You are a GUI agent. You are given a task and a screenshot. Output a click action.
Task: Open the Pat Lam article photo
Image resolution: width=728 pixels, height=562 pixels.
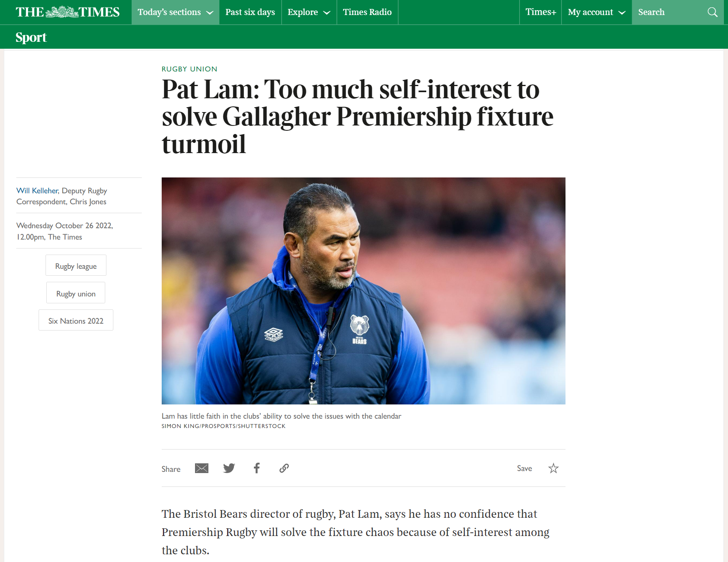pos(364,291)
